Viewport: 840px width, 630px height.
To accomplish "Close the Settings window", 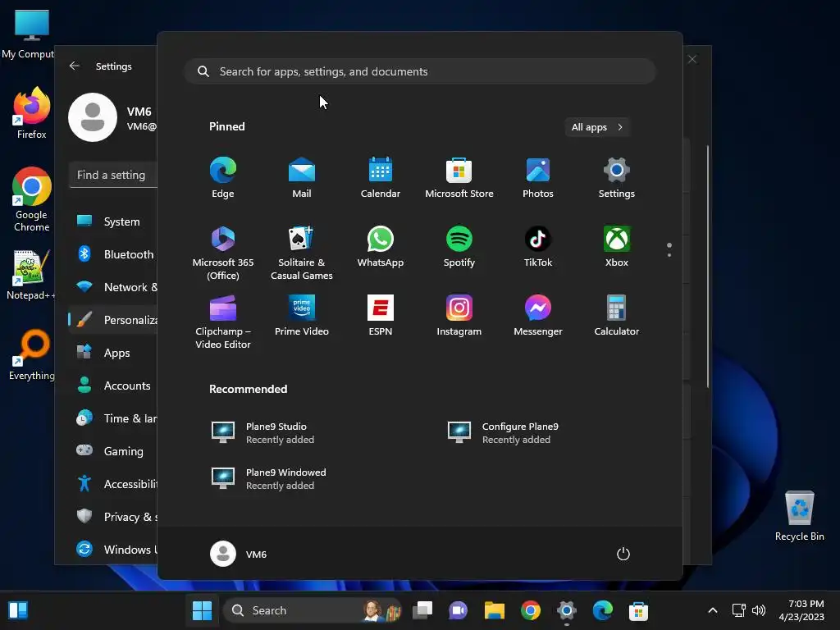I will tap(692, 59).
